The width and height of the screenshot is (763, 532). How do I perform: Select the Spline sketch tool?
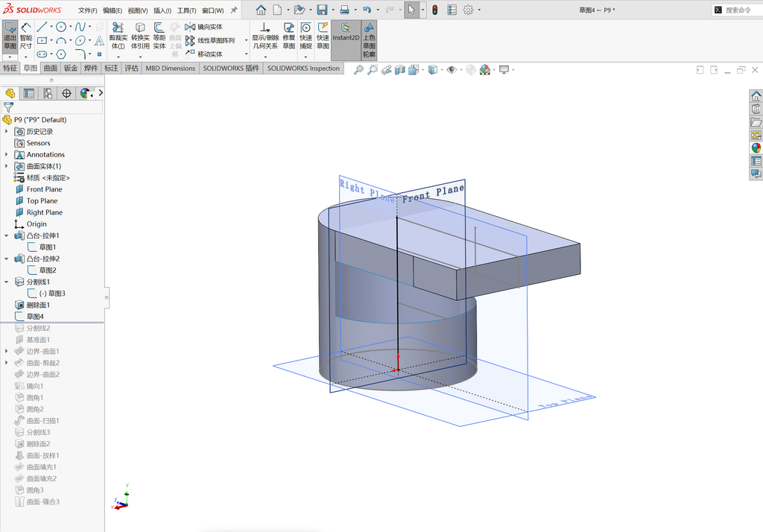[x=80, y=27]
